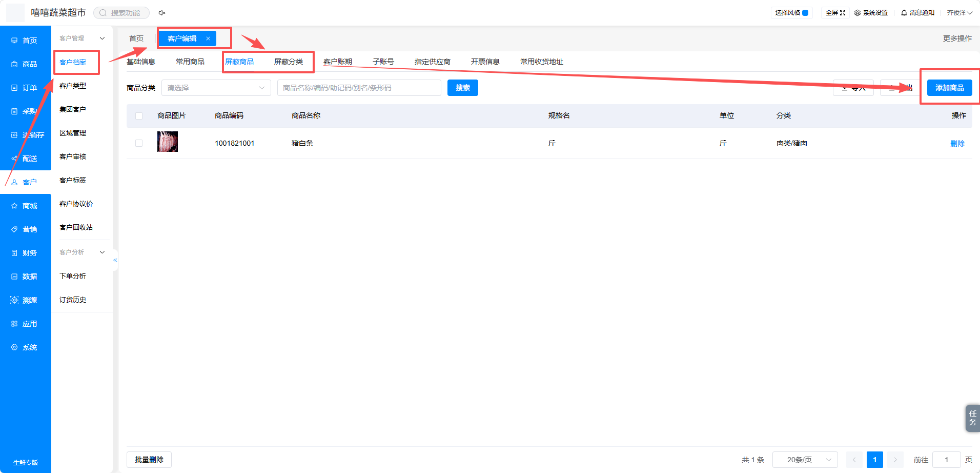Image resolution: width=980 pixels, height=473 pixels.
Task: Open the 数据 sidebar module
Action: point(25,277)
